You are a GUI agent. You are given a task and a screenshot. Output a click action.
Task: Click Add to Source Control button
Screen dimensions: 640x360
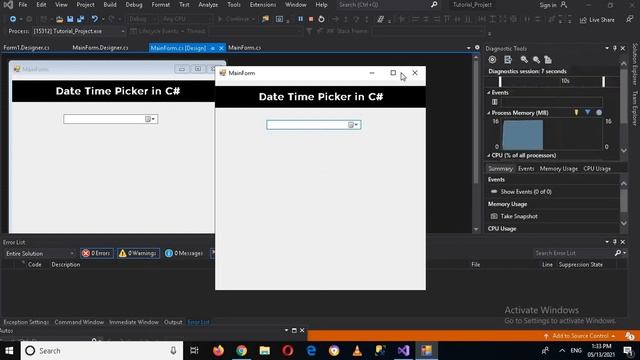(580, 336)
